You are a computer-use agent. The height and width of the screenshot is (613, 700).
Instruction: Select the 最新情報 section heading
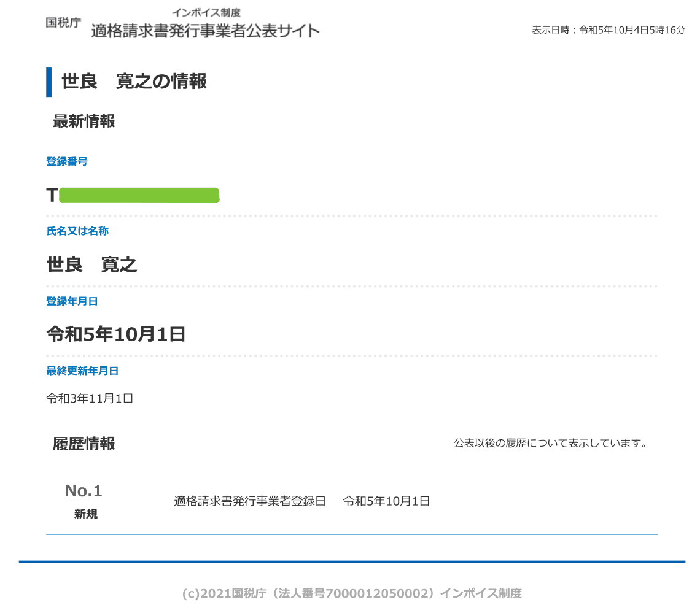[x=84, y=121]
